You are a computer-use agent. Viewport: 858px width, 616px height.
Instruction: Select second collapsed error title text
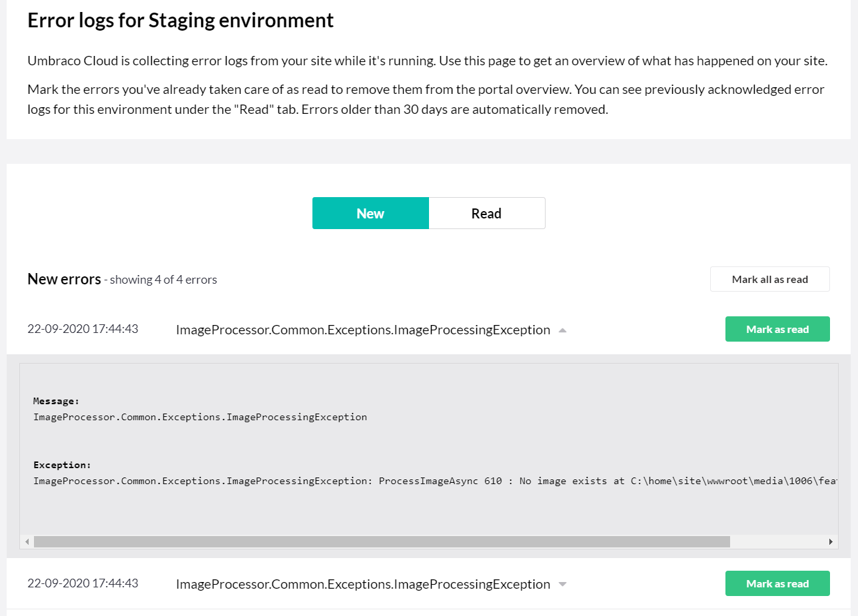pyautogui.click(x=363, y=584)
